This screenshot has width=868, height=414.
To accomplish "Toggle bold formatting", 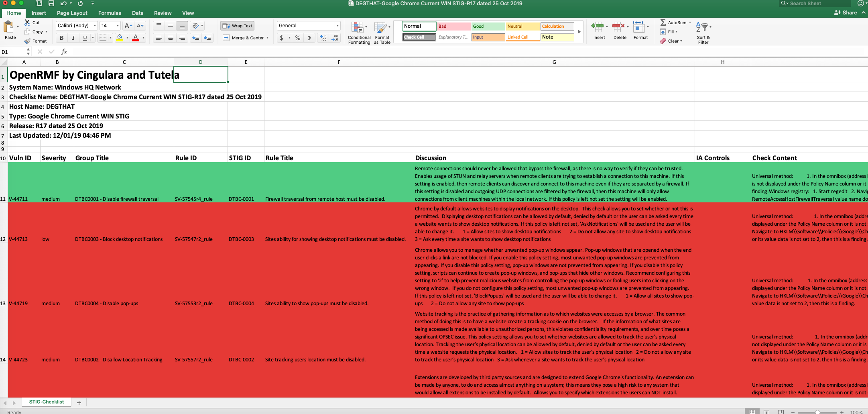I will pos(61,38).
